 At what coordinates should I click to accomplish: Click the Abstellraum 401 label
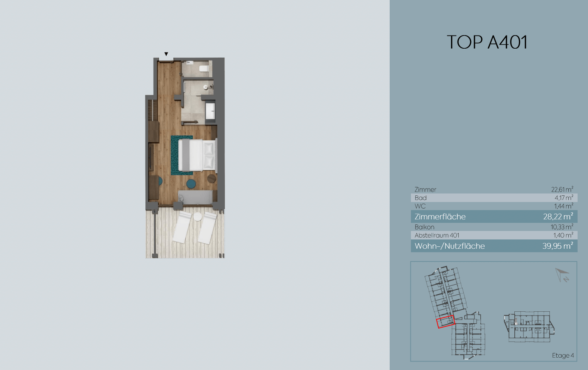[437, 235]
